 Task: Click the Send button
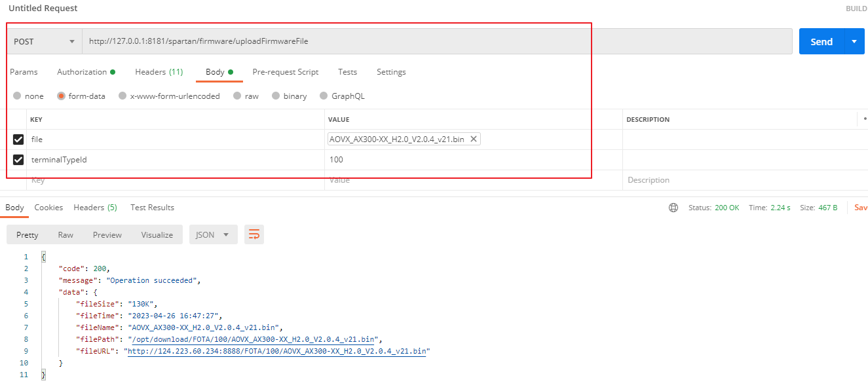[821, 41]
